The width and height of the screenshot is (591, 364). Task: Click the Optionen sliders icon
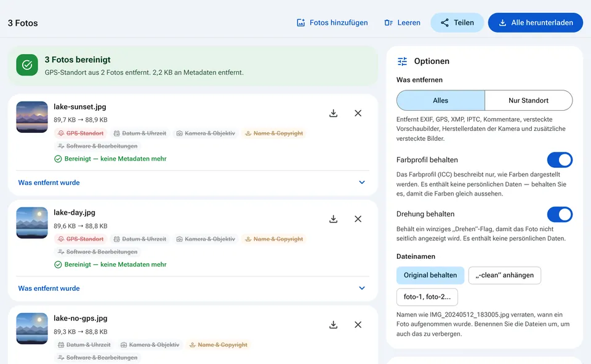[402, 61]
